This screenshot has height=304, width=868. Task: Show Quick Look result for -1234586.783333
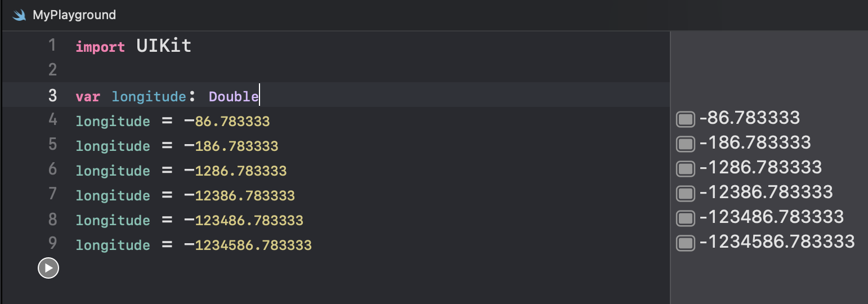pyautogui.click(x=685, y=243)
